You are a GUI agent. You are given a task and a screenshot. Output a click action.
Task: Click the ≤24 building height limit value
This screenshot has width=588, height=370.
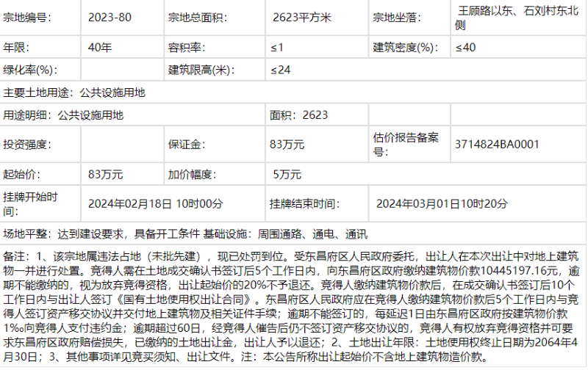point(280,70)
